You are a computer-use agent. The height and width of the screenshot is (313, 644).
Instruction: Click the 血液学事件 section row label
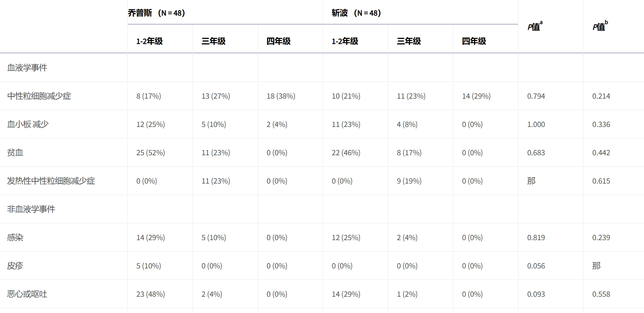click(x=27, y=68)
